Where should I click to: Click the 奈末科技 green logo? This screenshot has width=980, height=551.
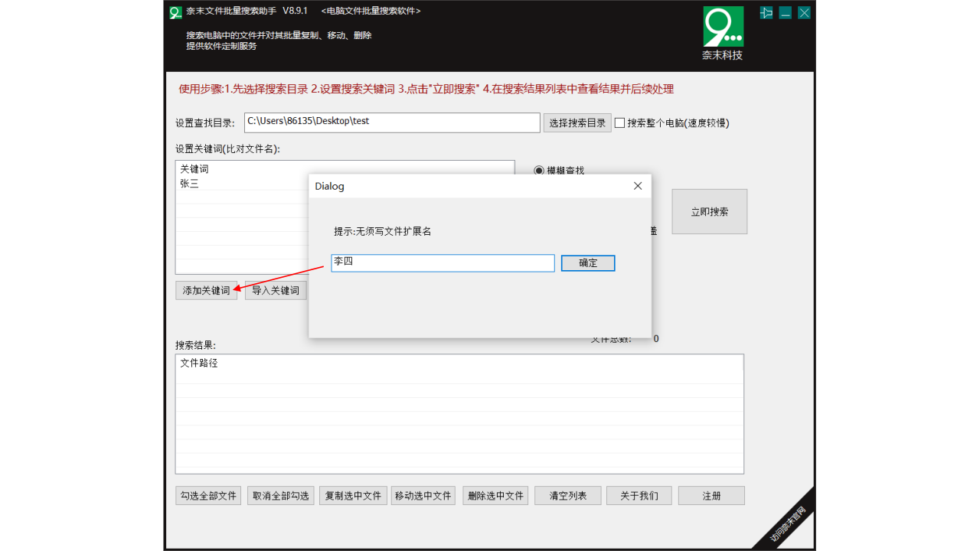click(x=722, y=27)
